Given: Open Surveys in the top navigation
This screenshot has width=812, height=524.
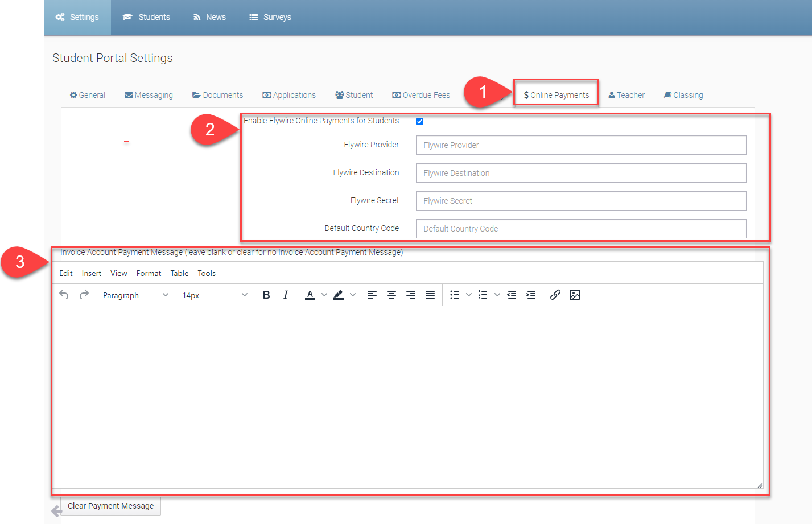Looking at the screenshot, I should pos(270,17).
